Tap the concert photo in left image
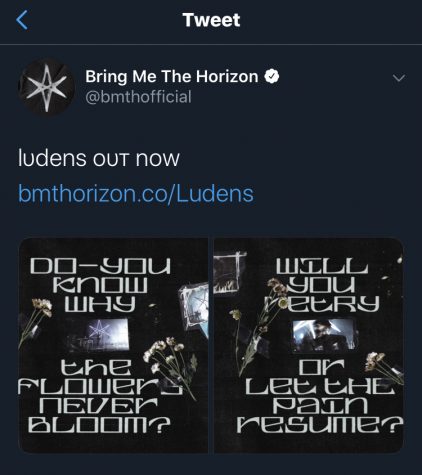Screen dimensions: 422x475 (x=106, y=334)
